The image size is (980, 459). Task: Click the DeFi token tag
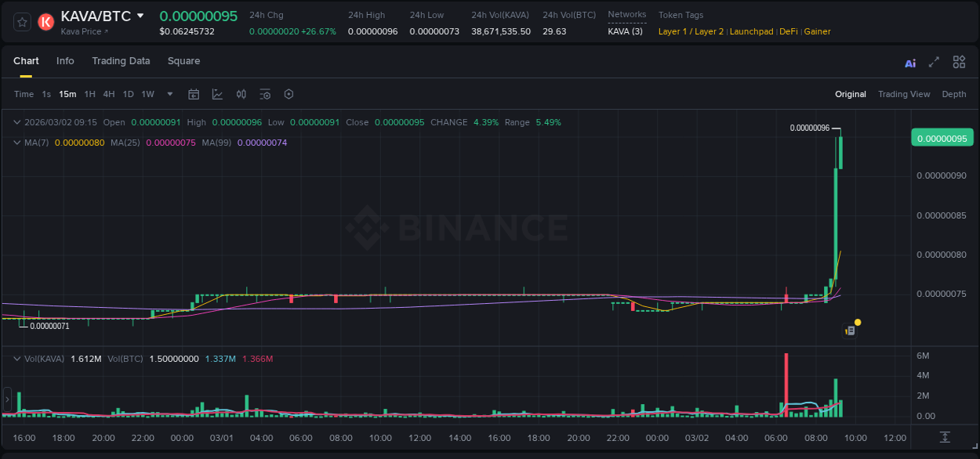pos(788,31)
